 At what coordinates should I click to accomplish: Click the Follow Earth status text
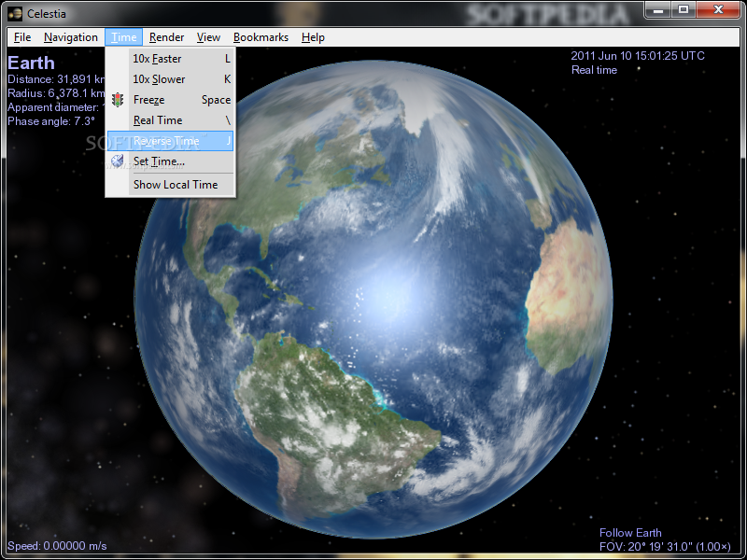pyautogui.click(x=630, y=533)
